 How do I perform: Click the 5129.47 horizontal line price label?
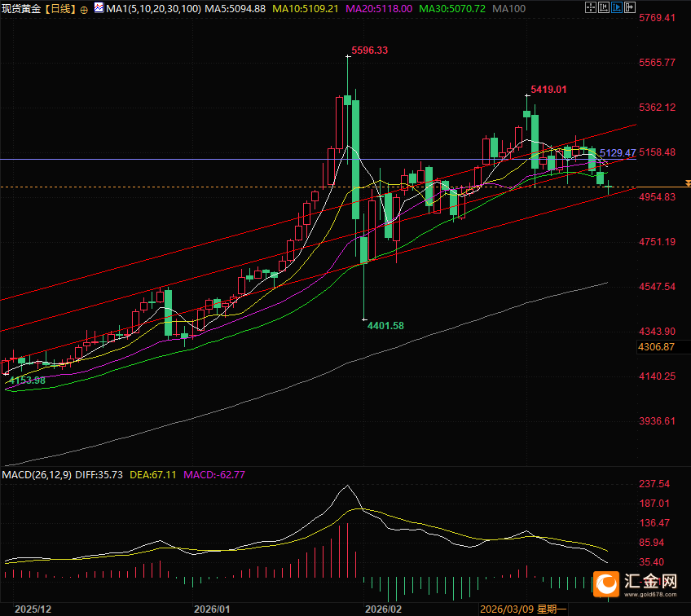pos(618,153)
